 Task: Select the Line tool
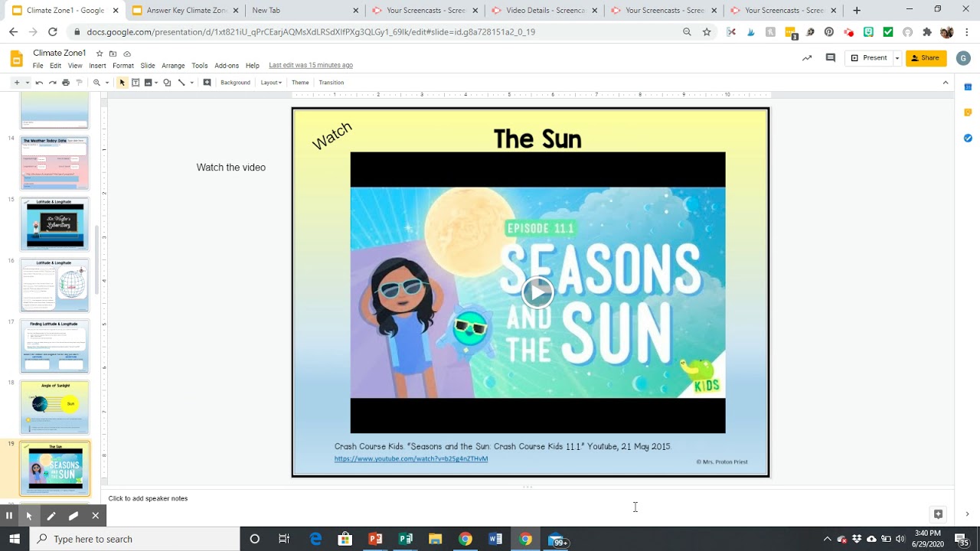click(181, 83)
